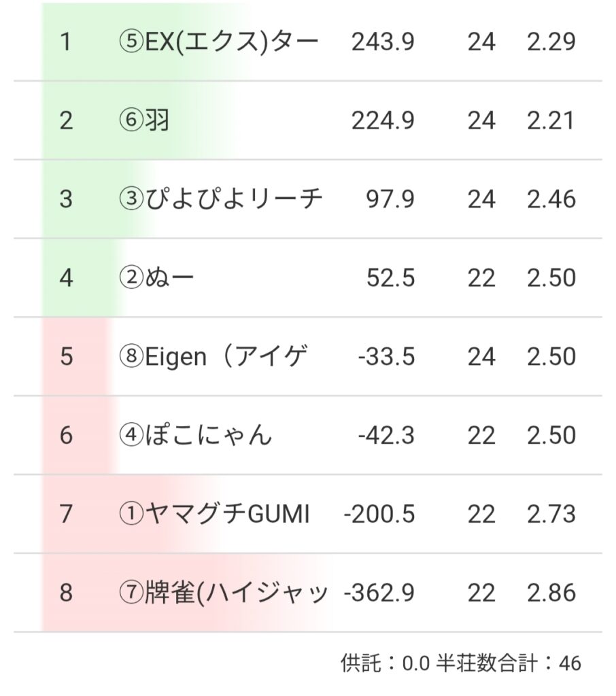The image size is (616, 696).
Task: Select the ⑥羽 team name
Action: click(x=143, y=121)
